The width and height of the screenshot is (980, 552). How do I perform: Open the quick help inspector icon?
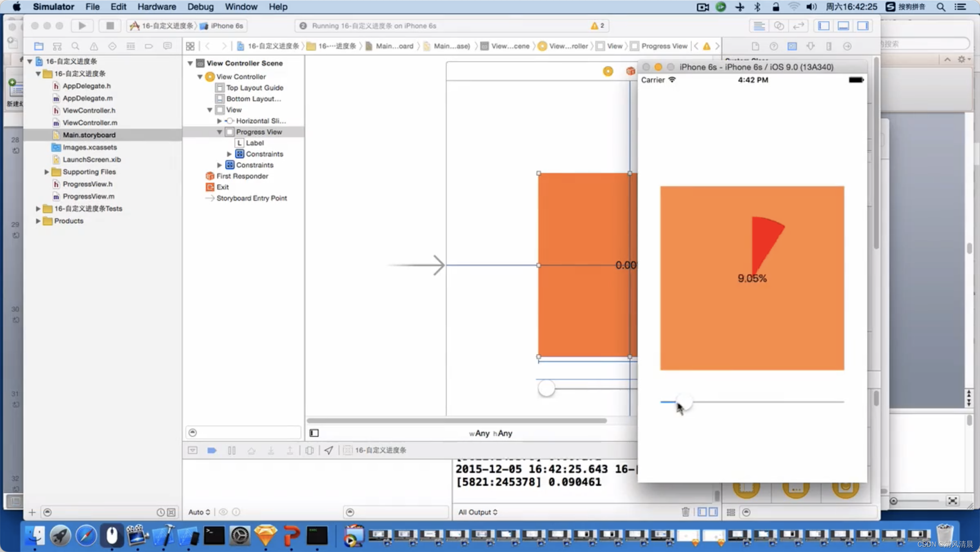(774, 46)
